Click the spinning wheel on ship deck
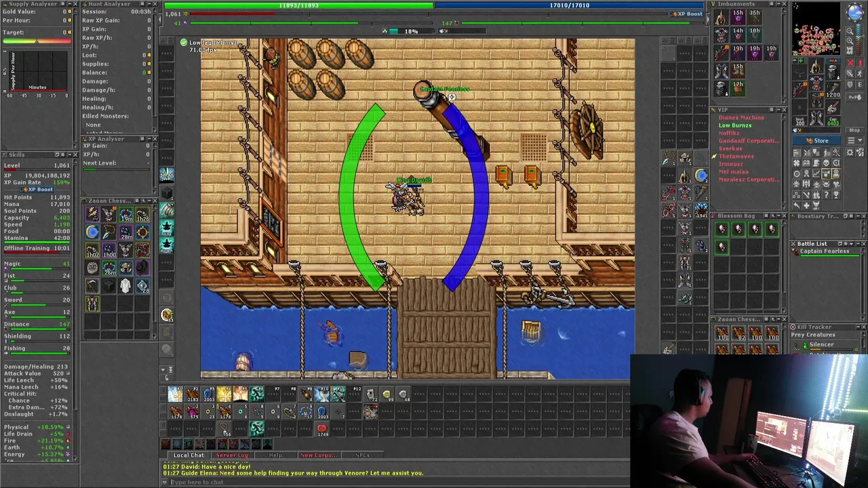868x488 pixels. tap(587, 130)
